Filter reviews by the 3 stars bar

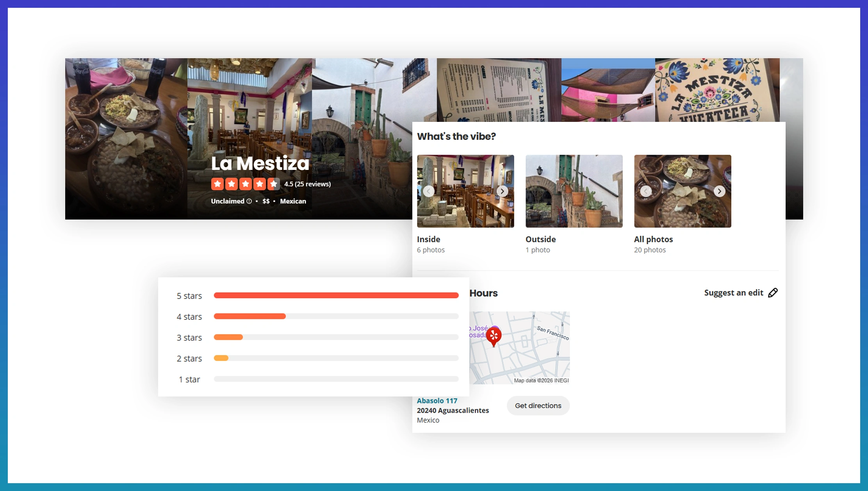point(336,337)
